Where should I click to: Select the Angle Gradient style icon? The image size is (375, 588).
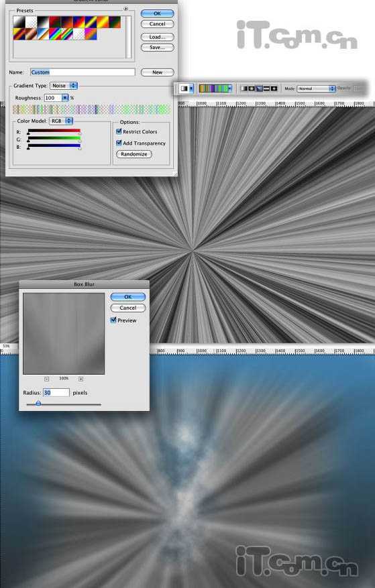click(259, 89)
